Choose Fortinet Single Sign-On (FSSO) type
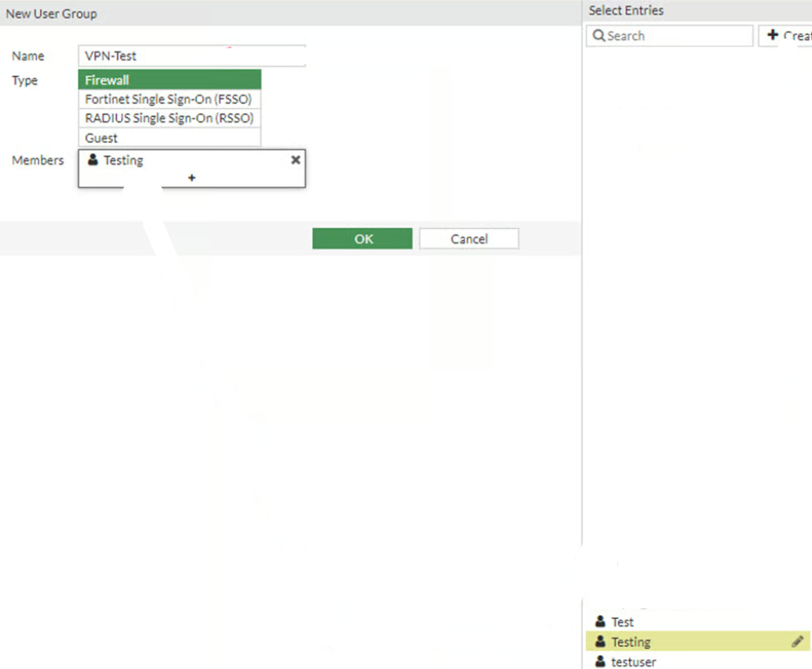The image size is (812, 669). point(169,99)
